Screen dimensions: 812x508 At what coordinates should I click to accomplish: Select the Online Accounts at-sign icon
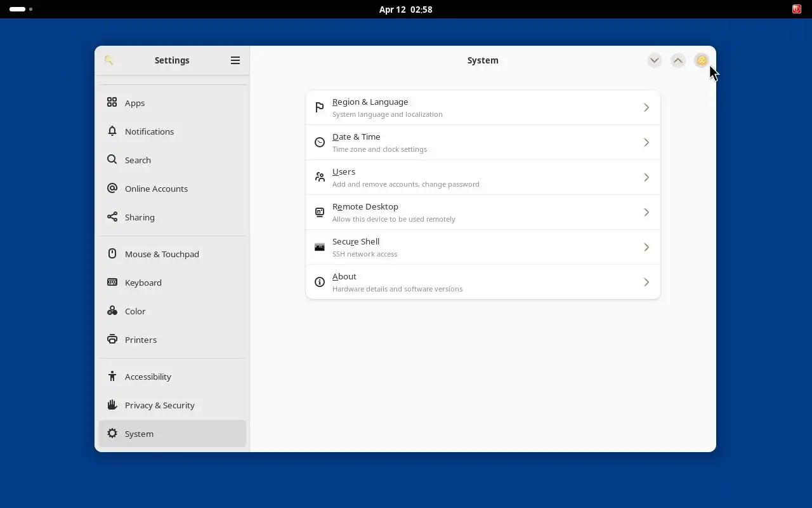pos(112,188)
